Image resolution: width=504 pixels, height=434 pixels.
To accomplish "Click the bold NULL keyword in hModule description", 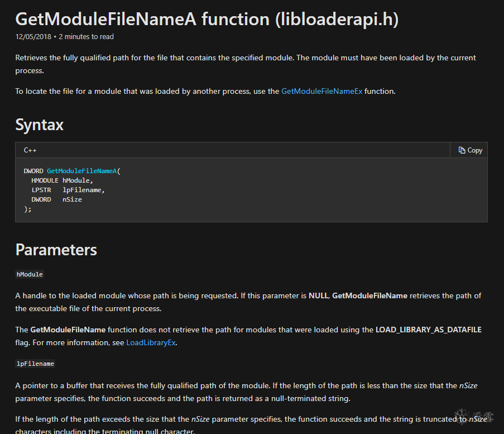I will pos(318,295).
